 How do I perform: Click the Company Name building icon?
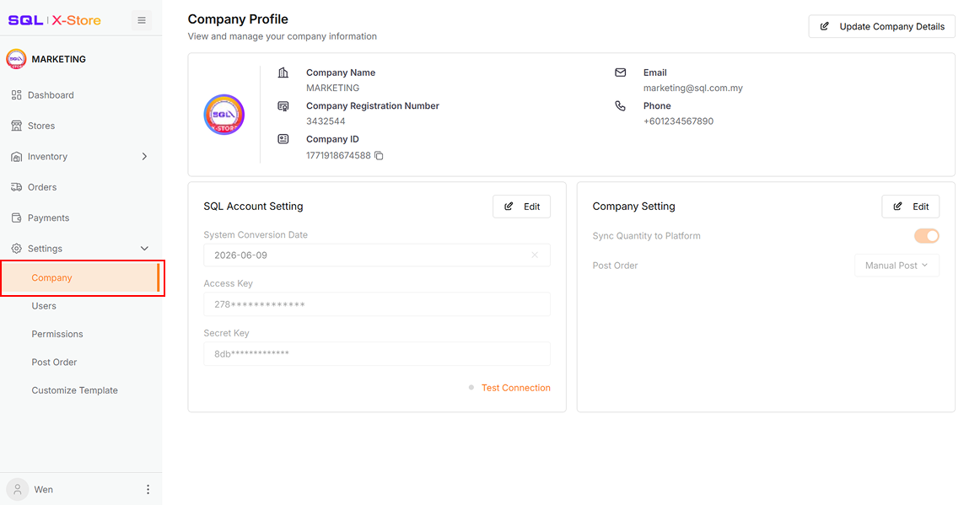pyautogui.click(x=283, y=73)
